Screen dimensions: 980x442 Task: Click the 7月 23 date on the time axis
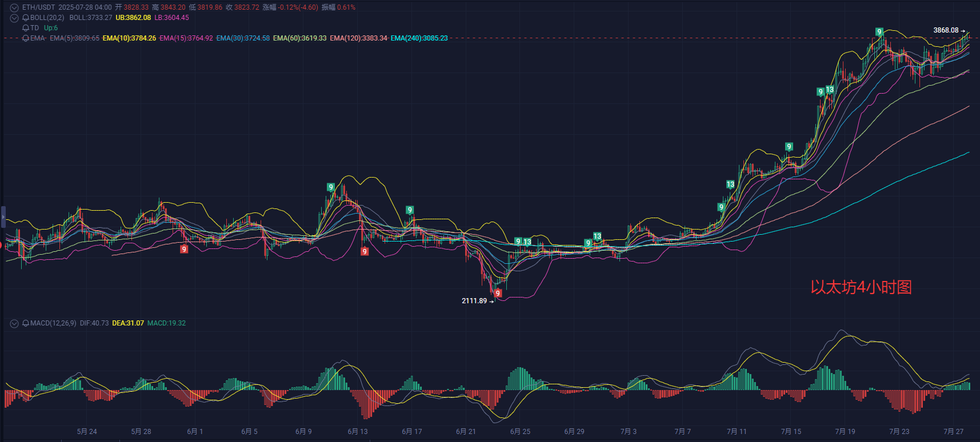point(899,432)
